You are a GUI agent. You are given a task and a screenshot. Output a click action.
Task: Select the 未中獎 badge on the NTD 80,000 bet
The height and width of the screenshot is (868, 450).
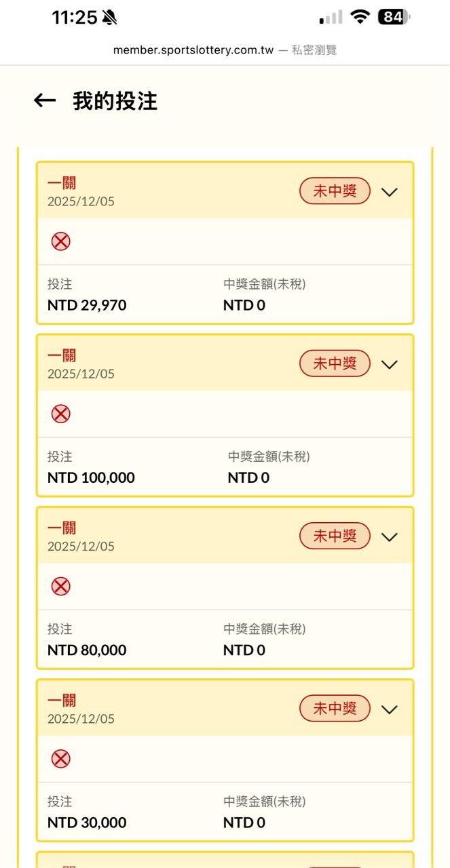point(335,536)
